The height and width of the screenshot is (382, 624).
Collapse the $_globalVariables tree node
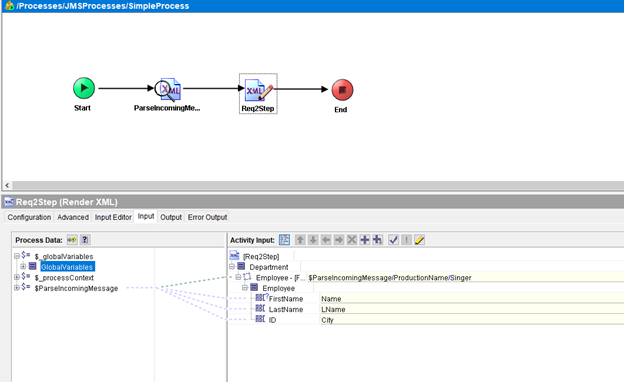(x=17, y=256)
